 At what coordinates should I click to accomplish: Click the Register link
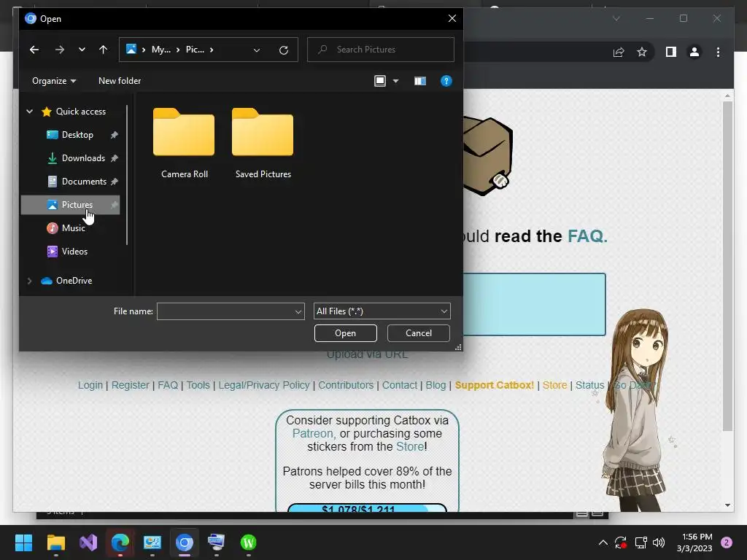[130, 385]
